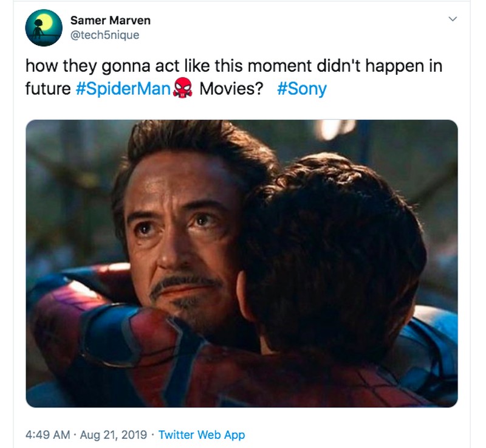Visit the @tech5nique handle

[x=105, y=35]
